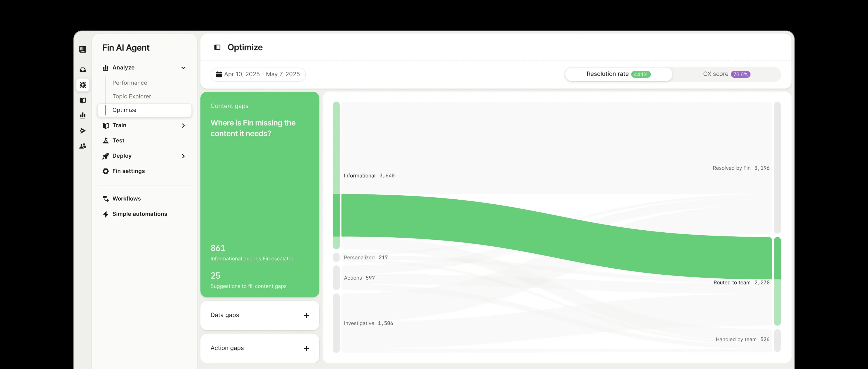
Task: Click the Test flask icon
Action: click(106, 140)
